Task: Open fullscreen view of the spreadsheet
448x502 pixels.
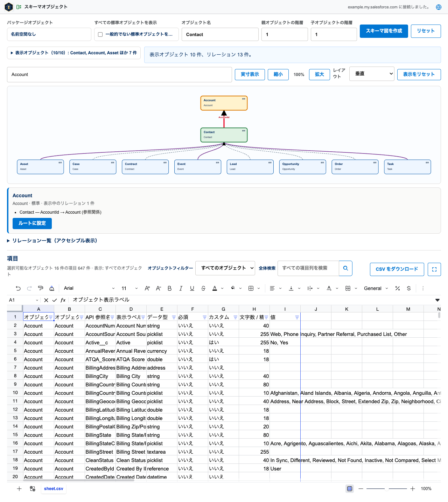Action: [434, 269]
